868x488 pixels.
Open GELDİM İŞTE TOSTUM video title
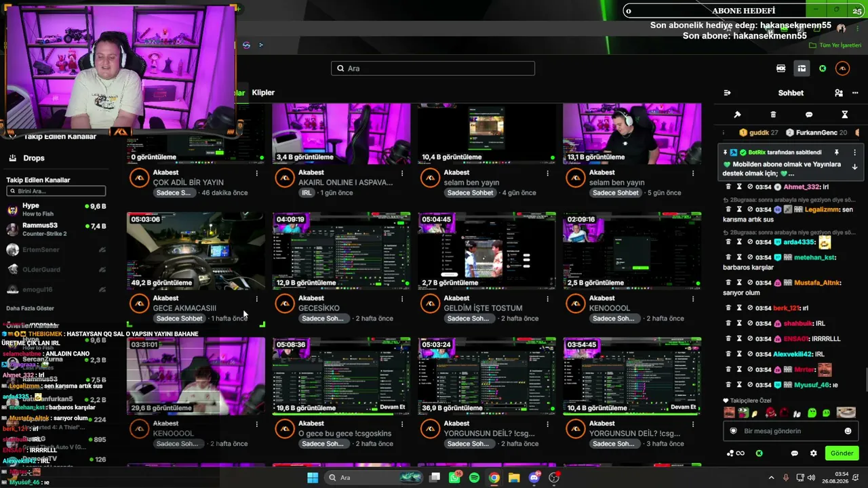click(483, 308)
